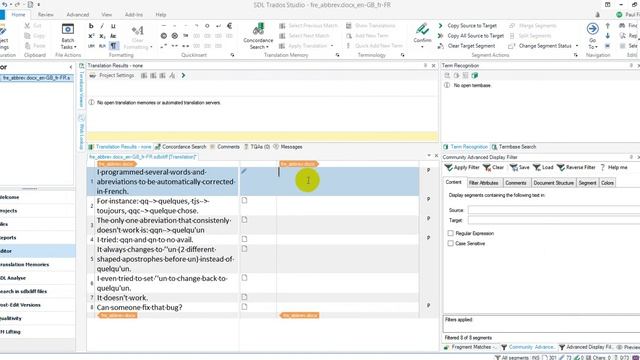The width and height of the screenshot is (640, 360).
Task: Click pencil status icon of segment 1
Action: (244, 171)
